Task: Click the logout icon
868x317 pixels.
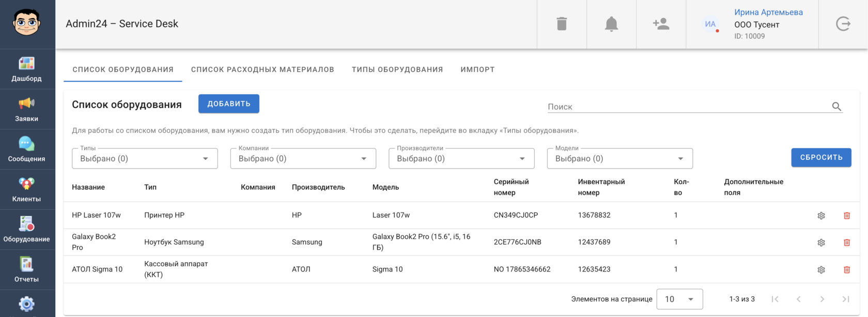Action: tap(843, 24)
